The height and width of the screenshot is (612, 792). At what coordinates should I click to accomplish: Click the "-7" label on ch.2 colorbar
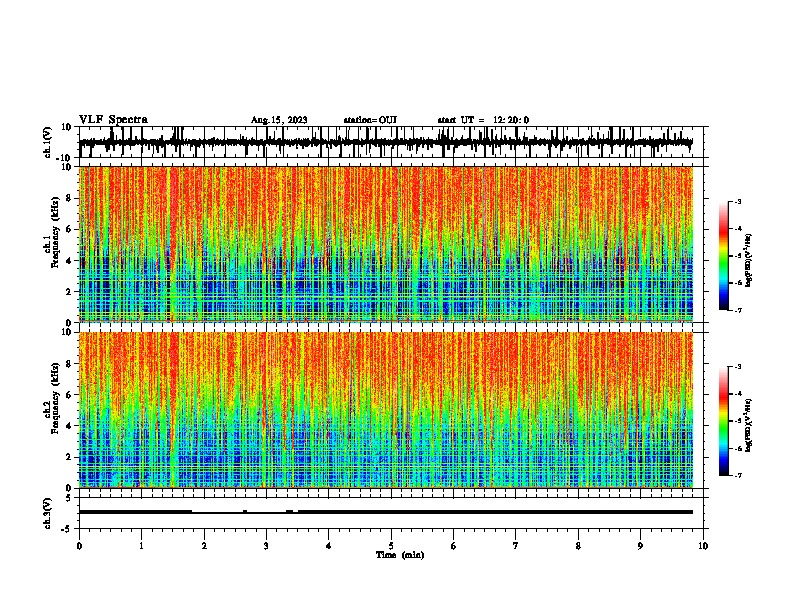coord(737,475)
